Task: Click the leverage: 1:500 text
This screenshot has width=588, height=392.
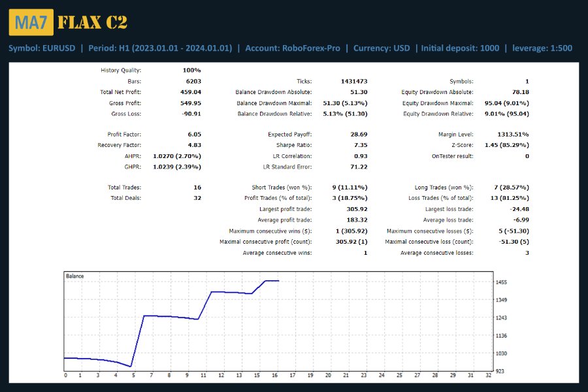Action: click(x=542, y=48)
